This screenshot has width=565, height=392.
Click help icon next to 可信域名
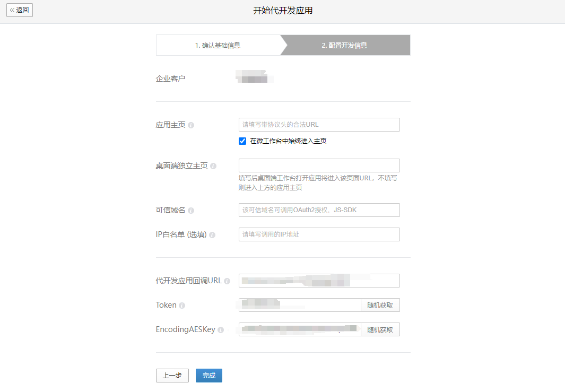coord(191,211)
